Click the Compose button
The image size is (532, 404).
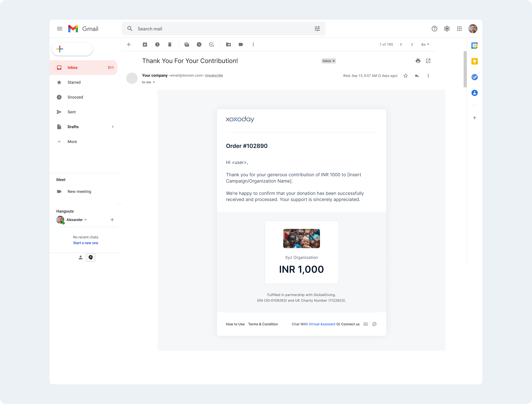point(72,49)
